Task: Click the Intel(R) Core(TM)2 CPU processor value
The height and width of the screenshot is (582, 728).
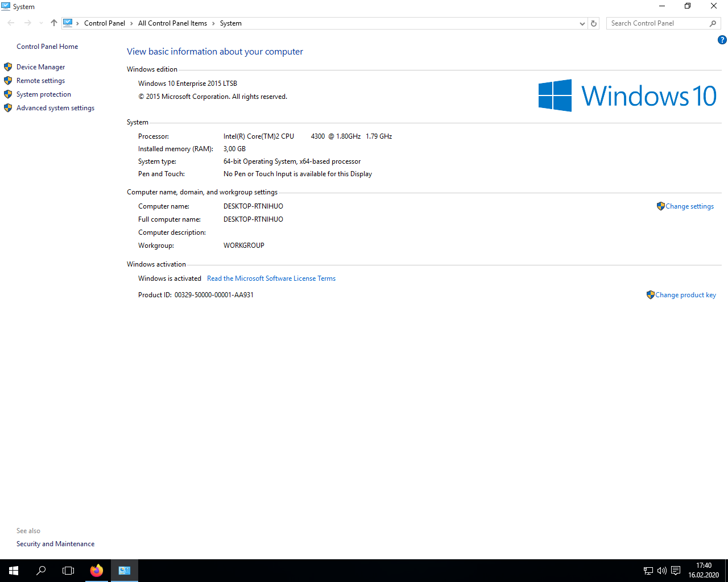Action: (x=308, y=136)
